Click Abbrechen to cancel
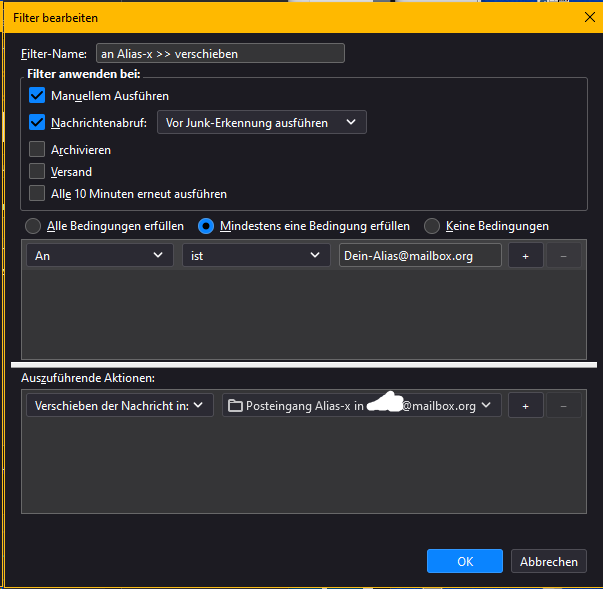603x589 pixels. (x=548, y=561)
